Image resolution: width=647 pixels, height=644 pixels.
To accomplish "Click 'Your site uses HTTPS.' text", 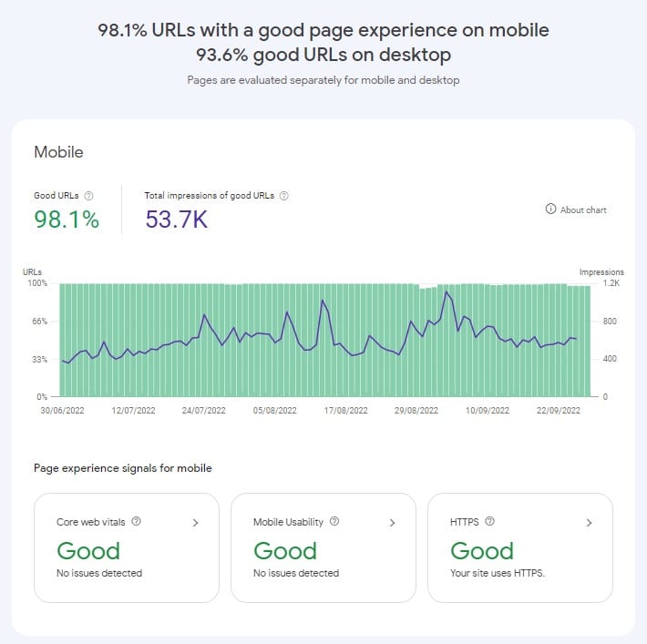I will (x=498, y=573).
